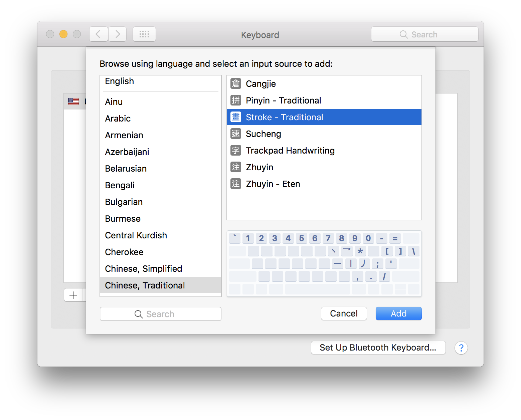Click the US flag keyboard icon
The width and height of the screenshot is (521, 420).
coord(73,101)
